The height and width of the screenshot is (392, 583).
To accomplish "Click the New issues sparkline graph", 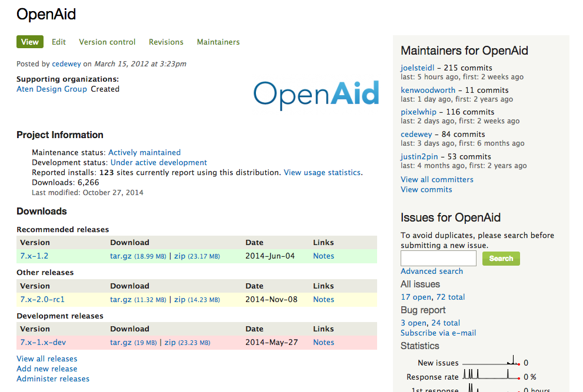I will (491, 361).
